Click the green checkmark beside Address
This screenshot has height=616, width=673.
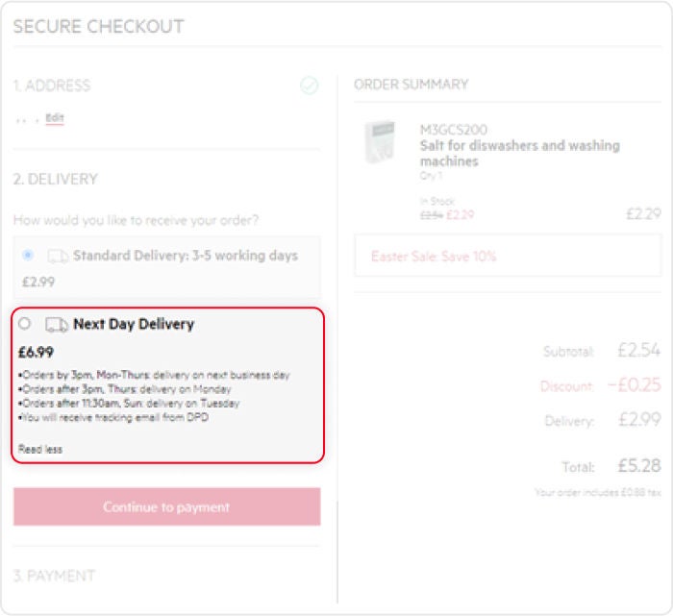click(x=309, y=86)
